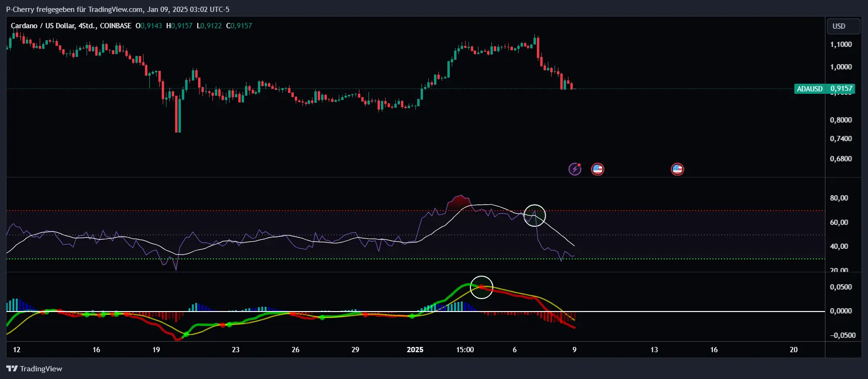Image resolution: width=868 pixels, height=379 pixels.
Task: Click date 12 on the time axis
Action: tap(17, 350)
